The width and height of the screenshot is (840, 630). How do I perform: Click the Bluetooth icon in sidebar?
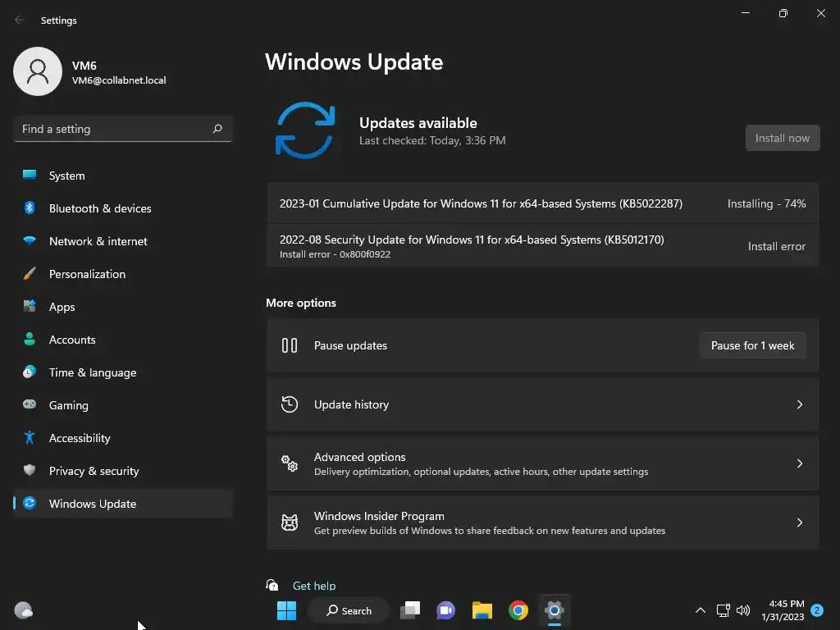[x=30, y=208]
